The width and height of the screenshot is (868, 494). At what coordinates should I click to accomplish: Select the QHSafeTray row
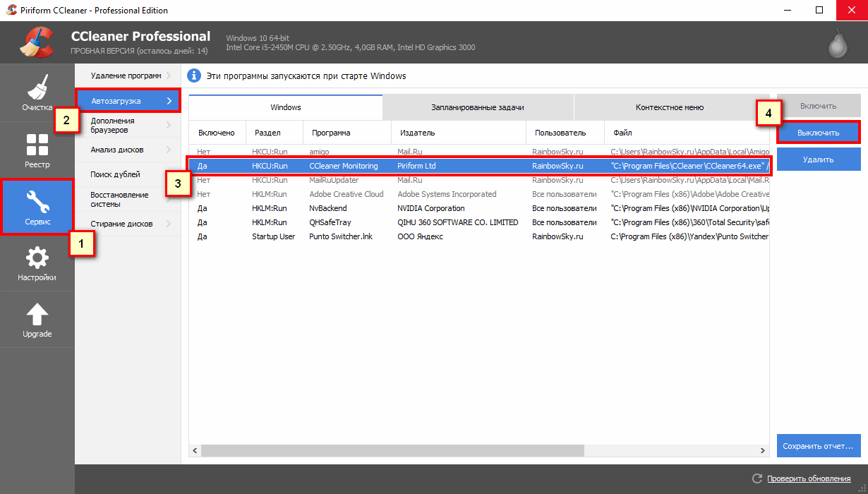coord(479,222)
